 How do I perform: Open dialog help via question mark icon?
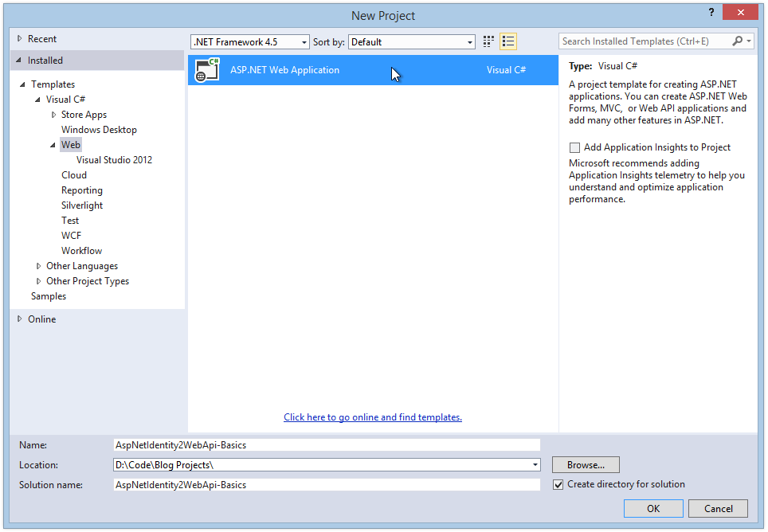(x=711, y=13)
